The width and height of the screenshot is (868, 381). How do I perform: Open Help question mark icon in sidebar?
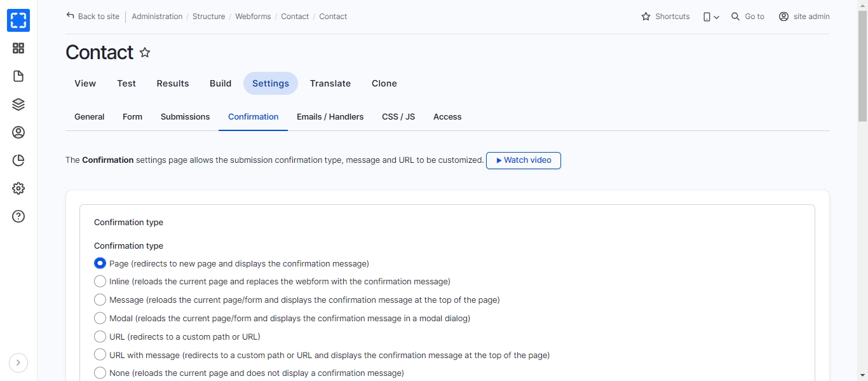pos(18,216)
